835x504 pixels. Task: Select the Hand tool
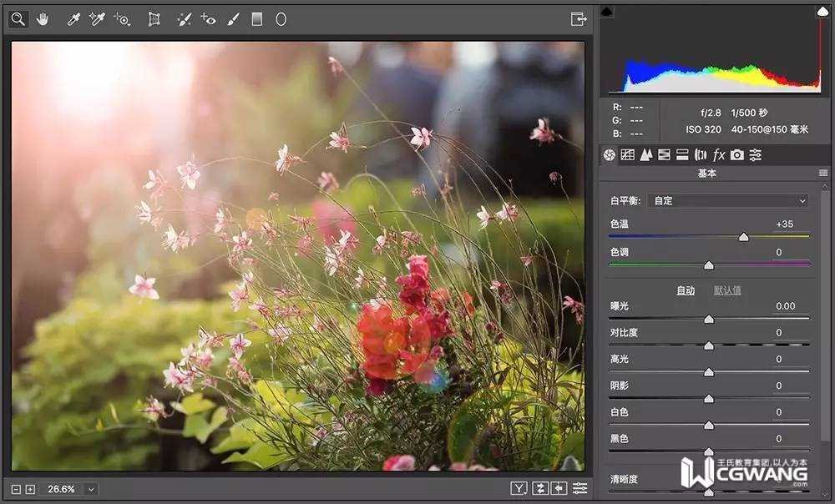click(x=42, y=20)
